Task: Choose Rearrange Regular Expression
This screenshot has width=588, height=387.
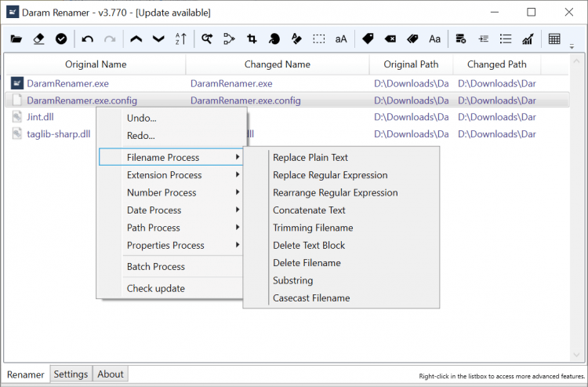Action: 341,192
